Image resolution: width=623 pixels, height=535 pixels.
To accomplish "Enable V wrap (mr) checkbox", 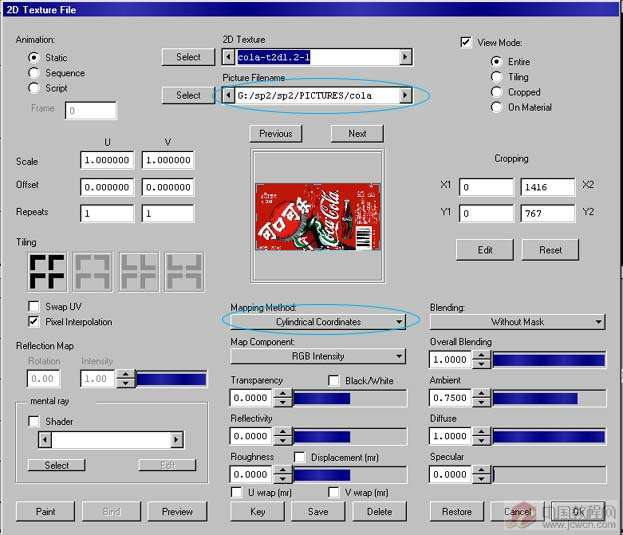I will point(334,493).
